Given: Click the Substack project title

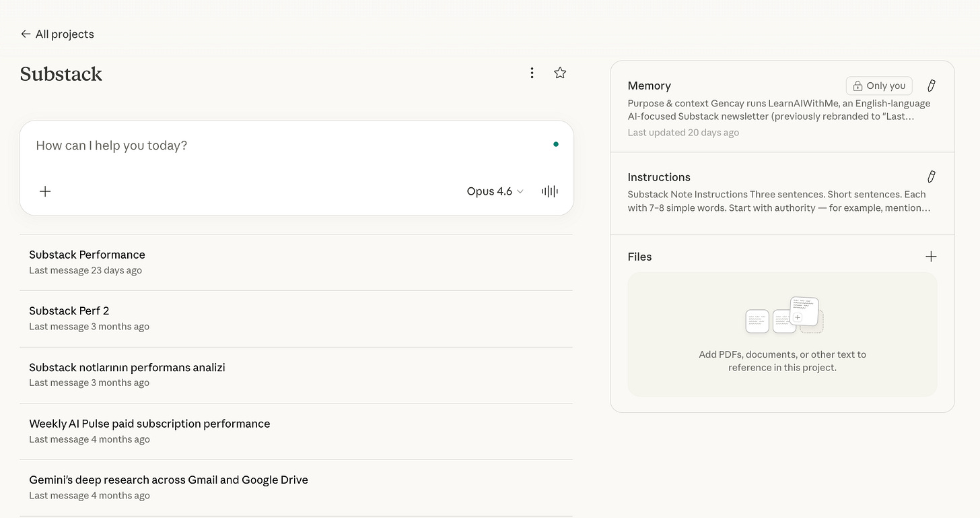Looking at the screenshot, I should (x=61, y=73).
